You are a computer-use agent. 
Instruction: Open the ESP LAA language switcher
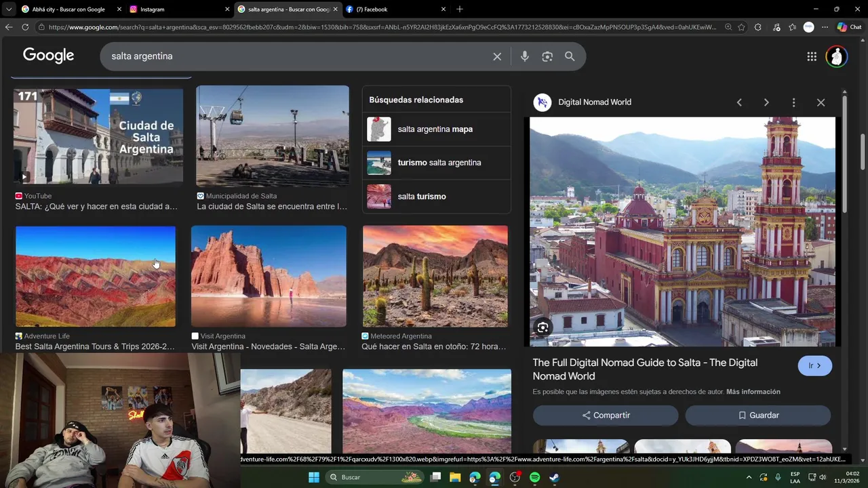coord(795,477)
